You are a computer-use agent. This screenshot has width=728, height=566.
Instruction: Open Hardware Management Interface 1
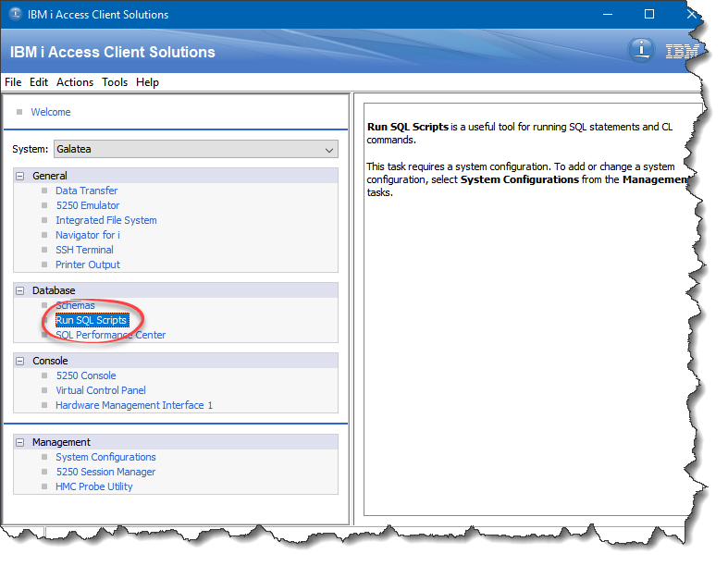tap(134, 405)
